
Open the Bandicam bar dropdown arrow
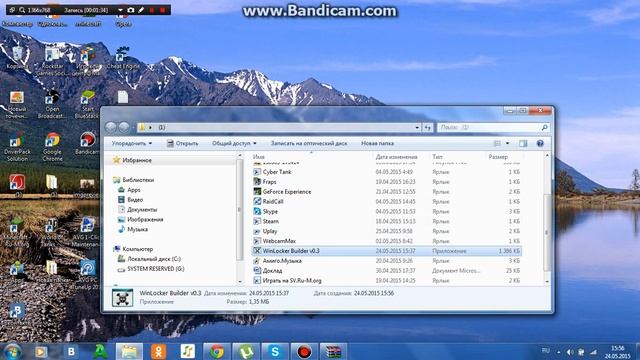tap(120, 10)
